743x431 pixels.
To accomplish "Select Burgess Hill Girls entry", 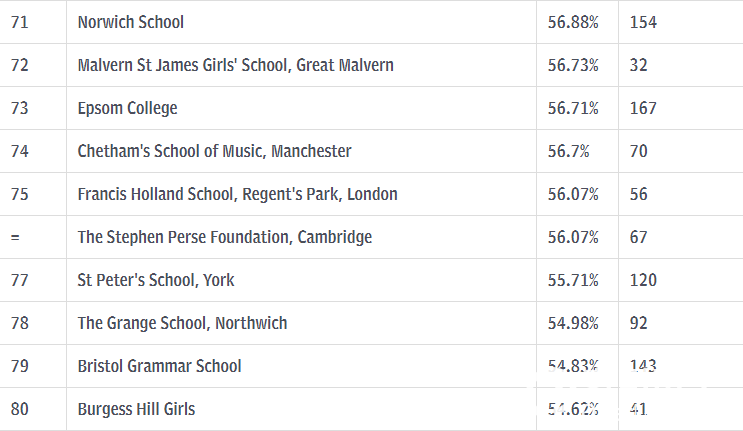I will point(136,409).
